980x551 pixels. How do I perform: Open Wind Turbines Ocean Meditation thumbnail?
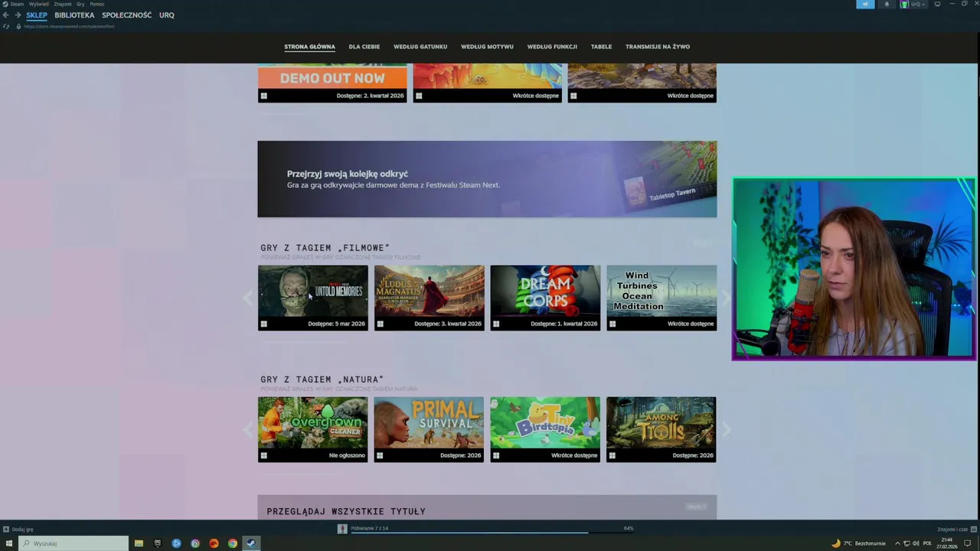[x=661, y=292]
